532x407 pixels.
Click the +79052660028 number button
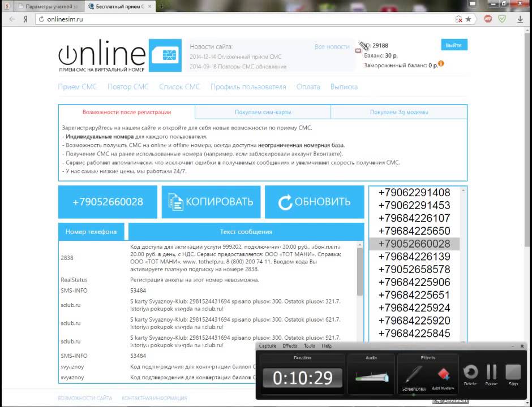(x=108, y=202)
